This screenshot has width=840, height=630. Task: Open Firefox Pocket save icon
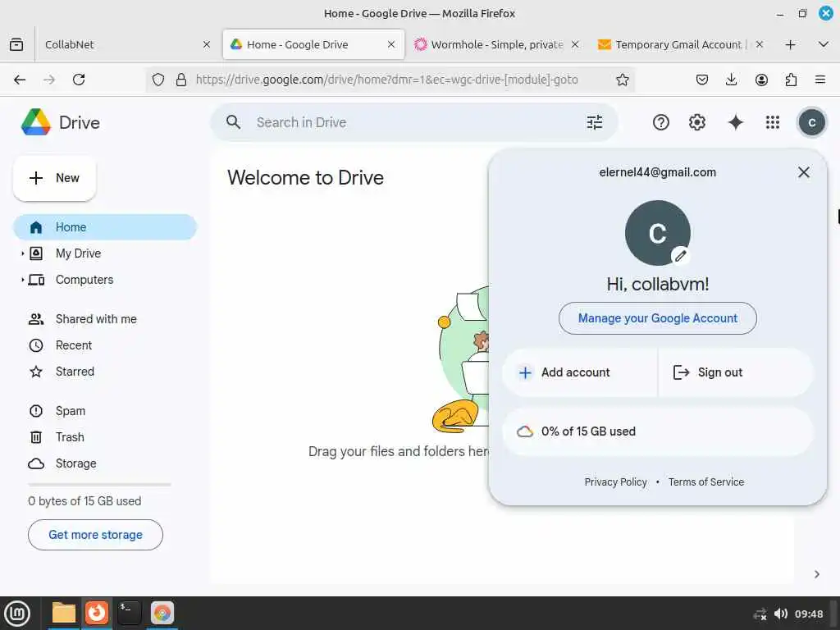[x=702, y=80]
